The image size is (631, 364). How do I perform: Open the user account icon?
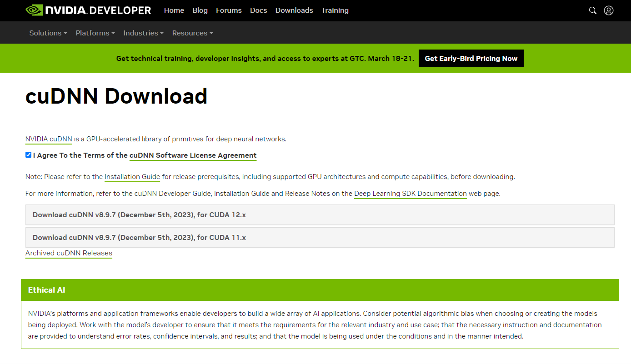coord(609,10)
